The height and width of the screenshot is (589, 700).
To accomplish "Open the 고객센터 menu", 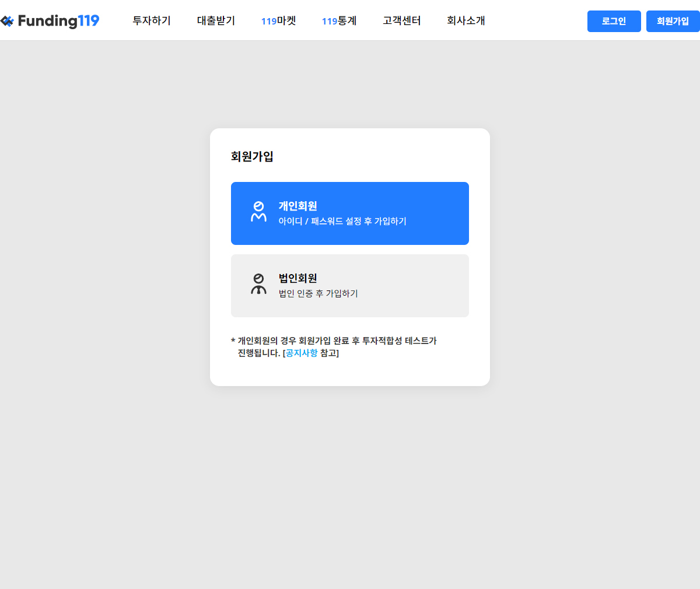I will (x=402, y=20).
